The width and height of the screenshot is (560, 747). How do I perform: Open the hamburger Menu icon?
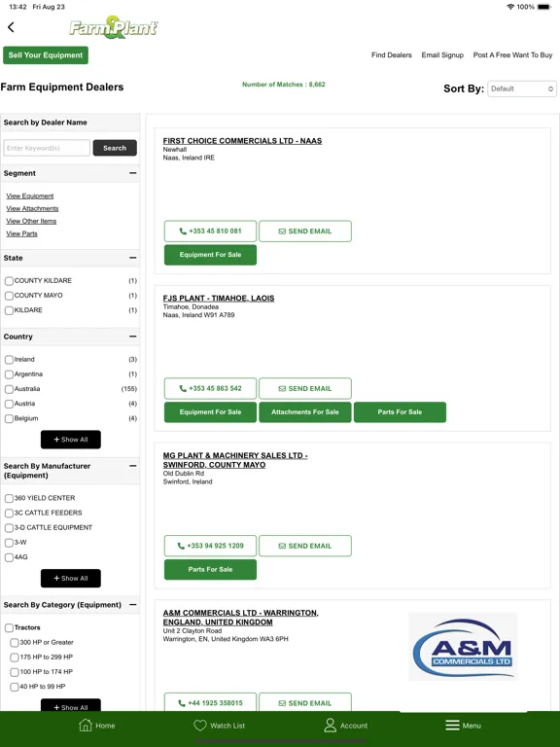click(452, 725)
